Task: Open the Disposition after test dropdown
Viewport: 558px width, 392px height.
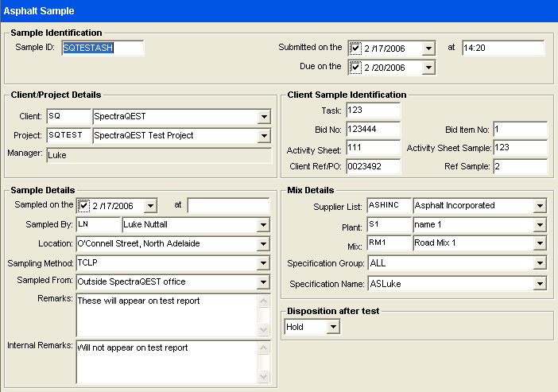Action: [x=333, y=327]
